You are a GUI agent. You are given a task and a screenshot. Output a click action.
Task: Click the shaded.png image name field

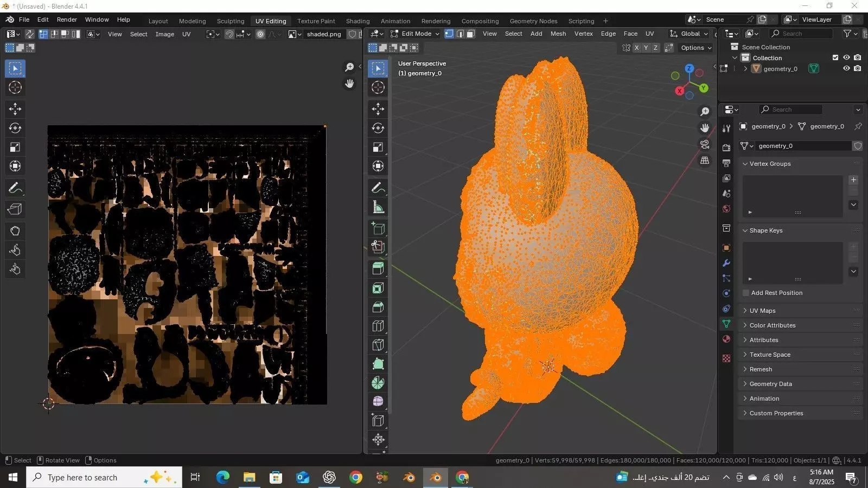point(324,34)
